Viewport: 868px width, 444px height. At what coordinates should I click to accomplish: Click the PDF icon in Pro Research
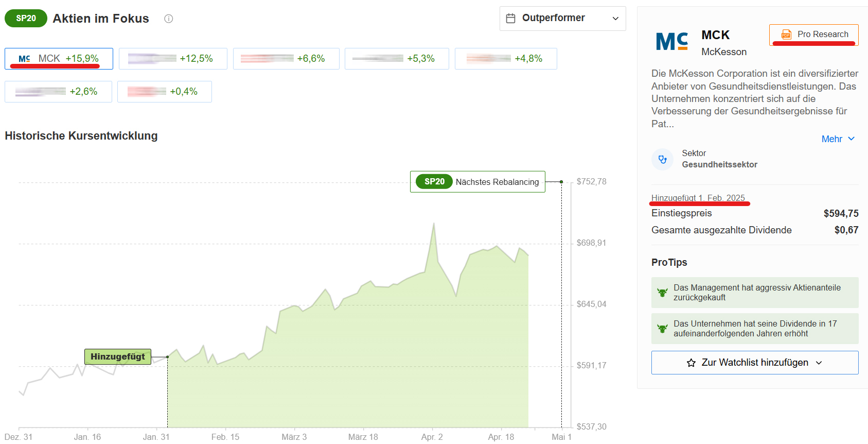(x=786, y=35)
